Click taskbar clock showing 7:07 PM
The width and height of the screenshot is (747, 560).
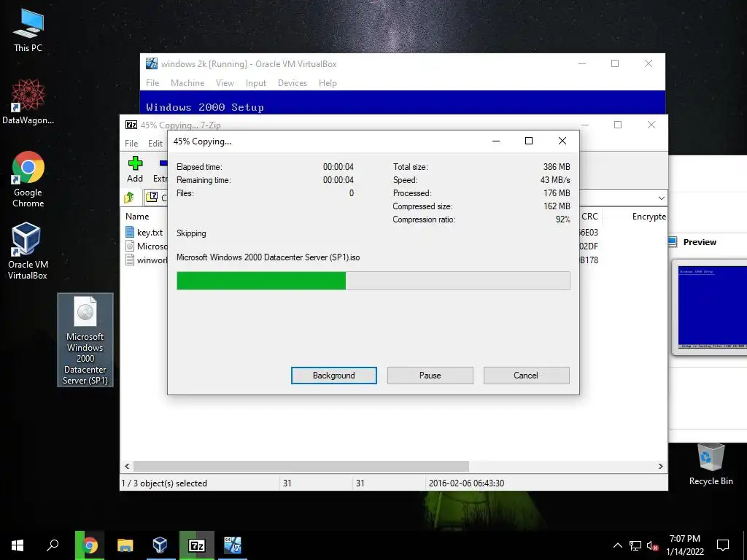tap(685, 545)
